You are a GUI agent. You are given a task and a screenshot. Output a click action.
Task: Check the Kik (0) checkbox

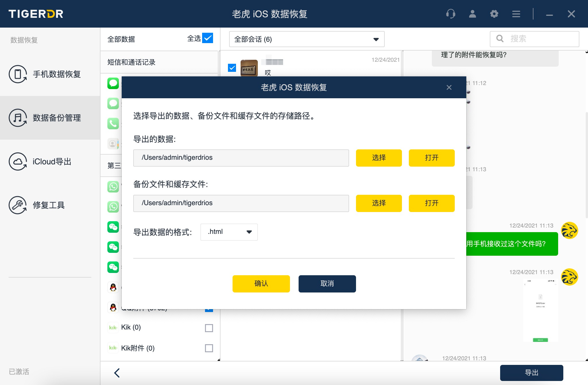tap(209, 328)
